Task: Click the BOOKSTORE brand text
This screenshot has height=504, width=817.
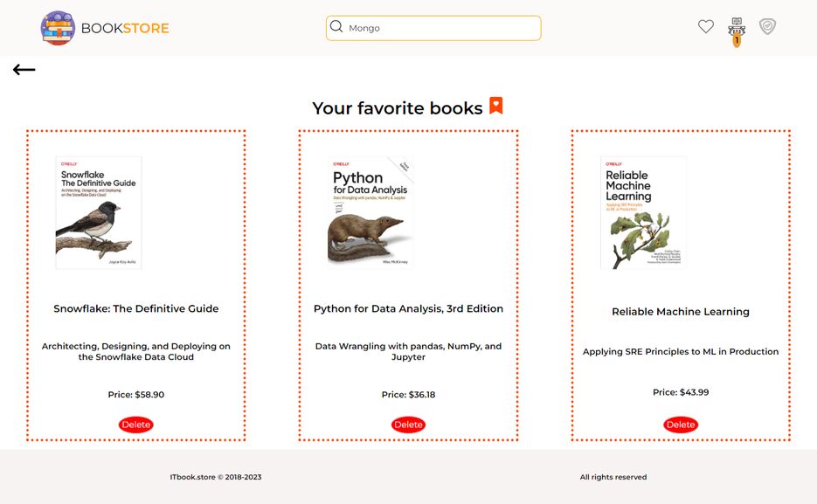Action: click(125, 28)
